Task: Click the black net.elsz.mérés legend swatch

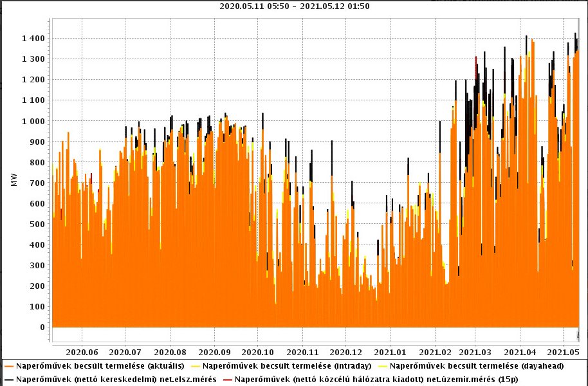Action: click(x=9, y=380)
